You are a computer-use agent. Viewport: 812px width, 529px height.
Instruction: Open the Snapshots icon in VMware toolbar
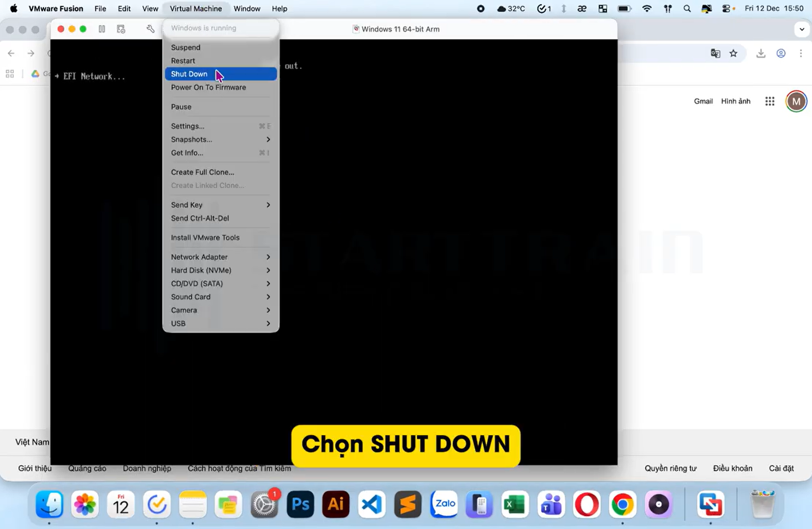[x=121, y=29]
